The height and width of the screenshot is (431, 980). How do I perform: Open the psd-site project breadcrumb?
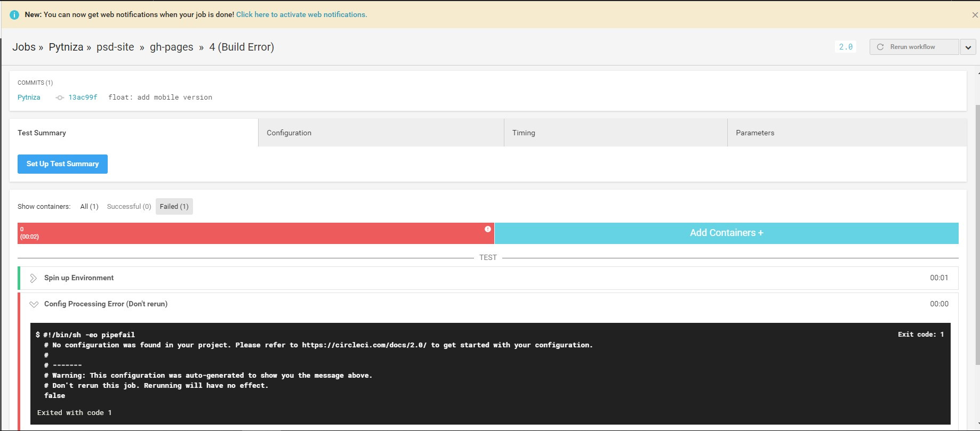(x=115, y=47)
